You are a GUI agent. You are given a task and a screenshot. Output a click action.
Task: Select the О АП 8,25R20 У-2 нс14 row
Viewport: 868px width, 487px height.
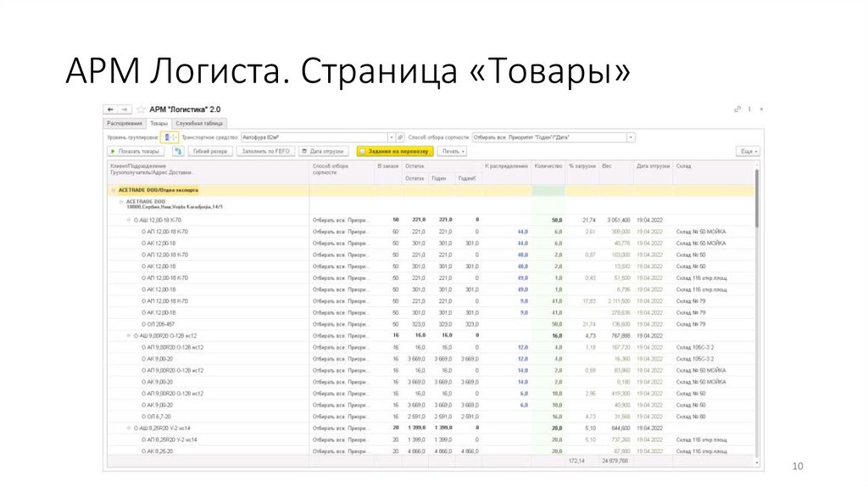tap(431, 439)
